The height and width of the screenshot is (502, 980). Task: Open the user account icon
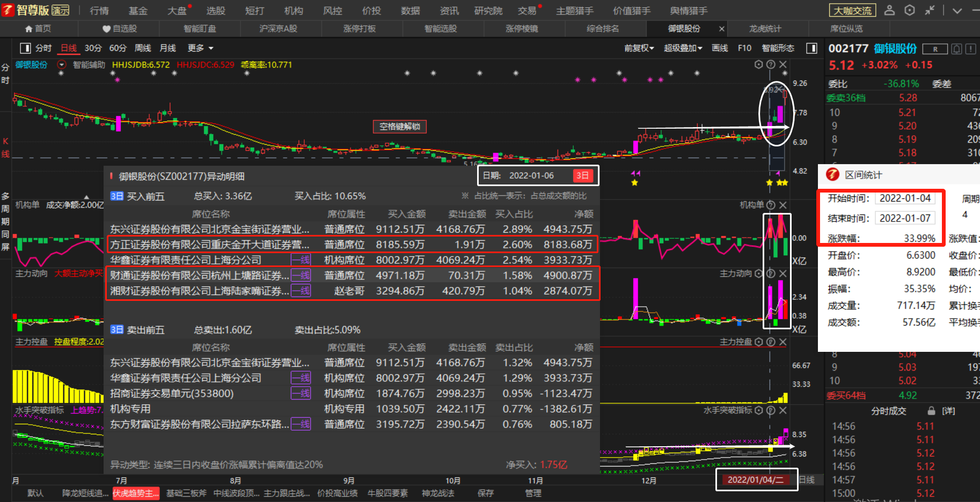[889, 10]
